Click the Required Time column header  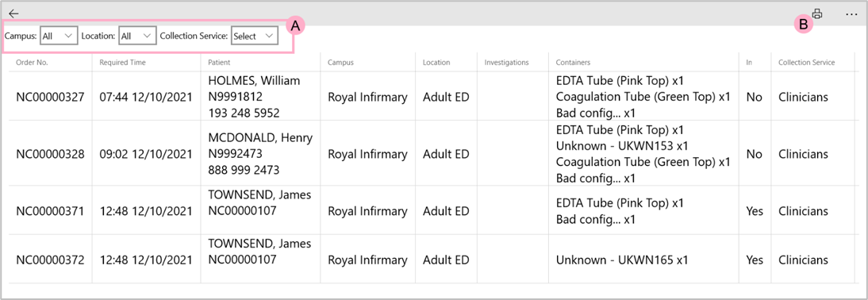pos(122,63)
